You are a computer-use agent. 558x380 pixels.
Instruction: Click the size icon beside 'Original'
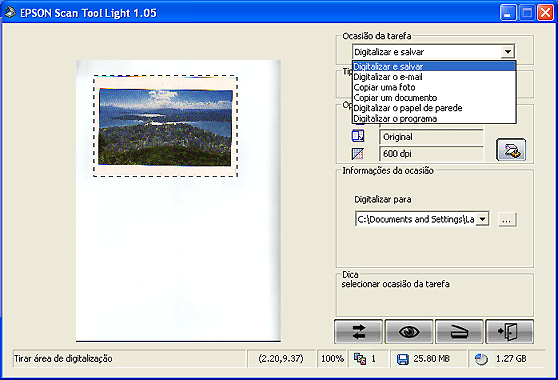pos(358,136)
